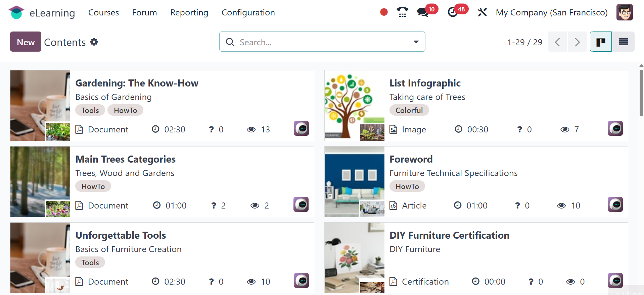The image size is (644, 295).
Task: Expand the search options dropdown arrow
Action: (416, 42)
